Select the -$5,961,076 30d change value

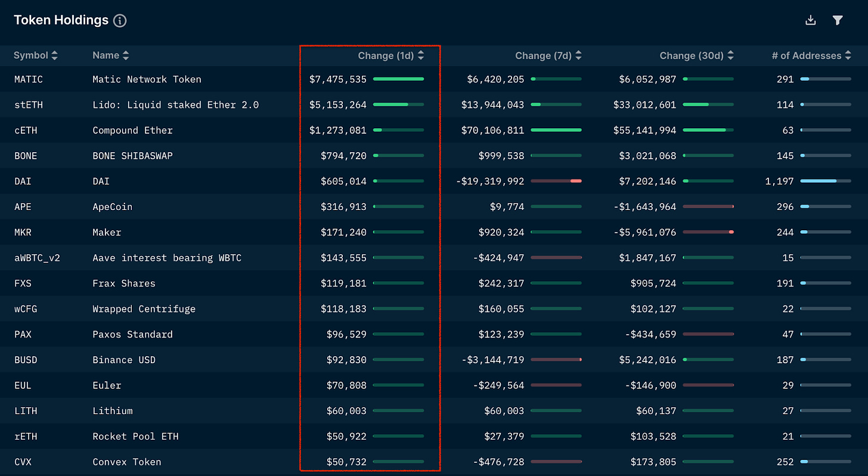tap(645, 233)
